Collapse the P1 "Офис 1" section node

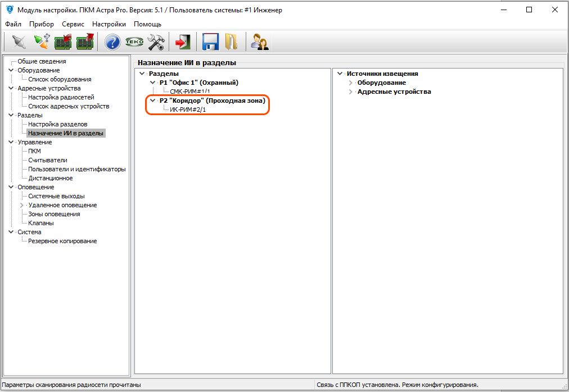pos(153,83)
